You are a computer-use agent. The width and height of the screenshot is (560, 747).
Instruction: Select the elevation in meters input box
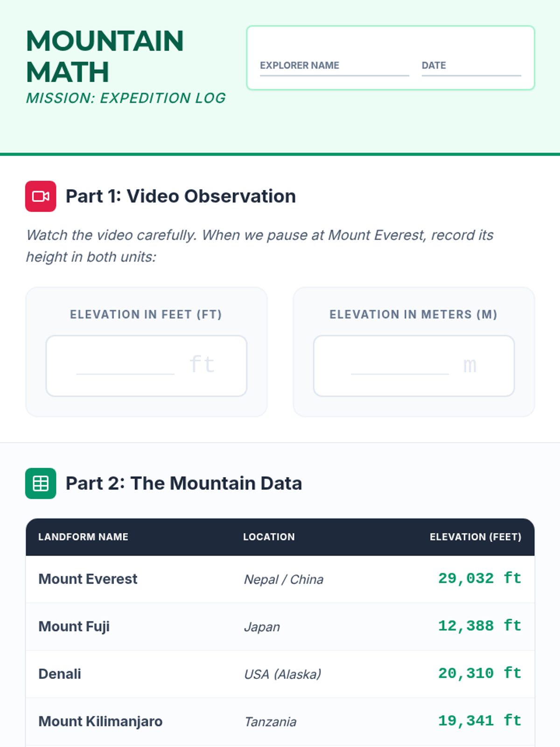pos(413,366)
